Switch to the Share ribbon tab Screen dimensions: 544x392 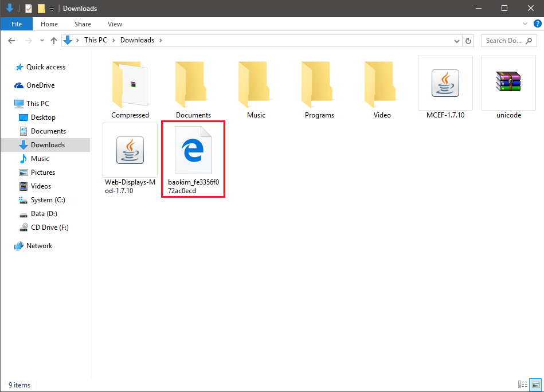pos(83,24)
